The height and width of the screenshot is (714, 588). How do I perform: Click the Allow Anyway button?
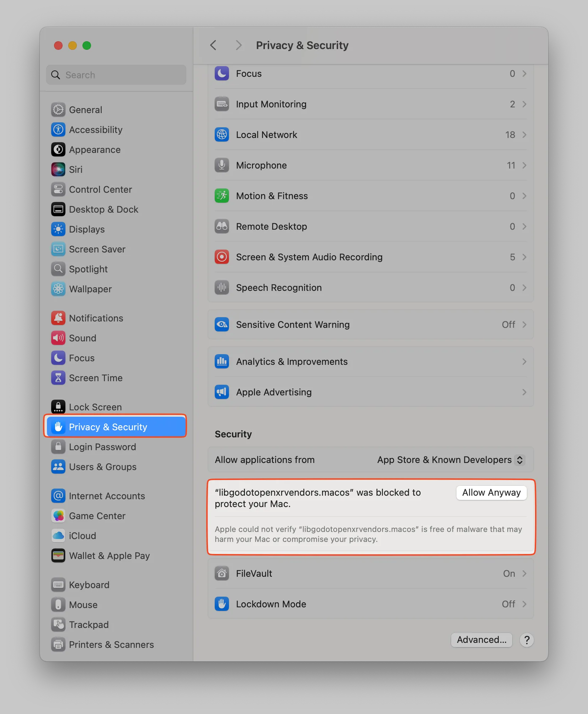(491, 493)
